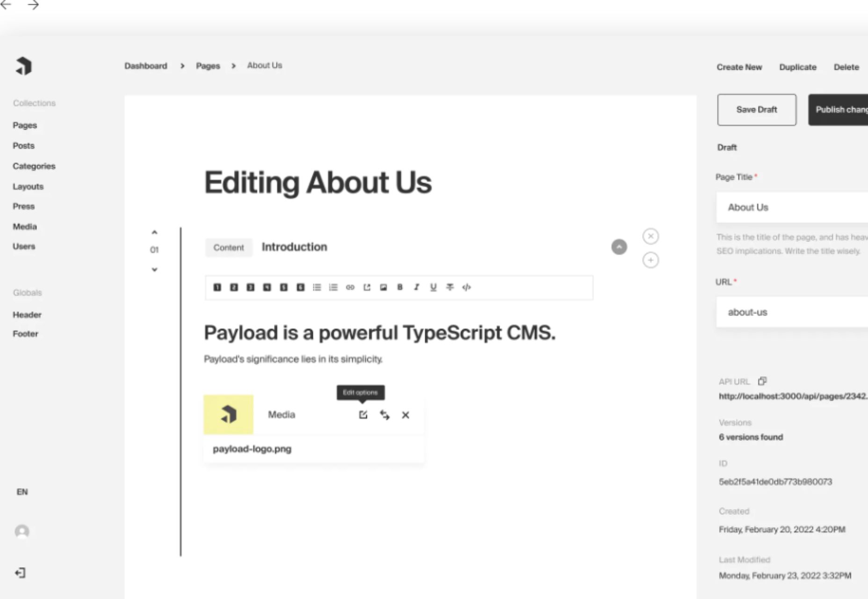Toggle bold formatting

click(400, 287)
